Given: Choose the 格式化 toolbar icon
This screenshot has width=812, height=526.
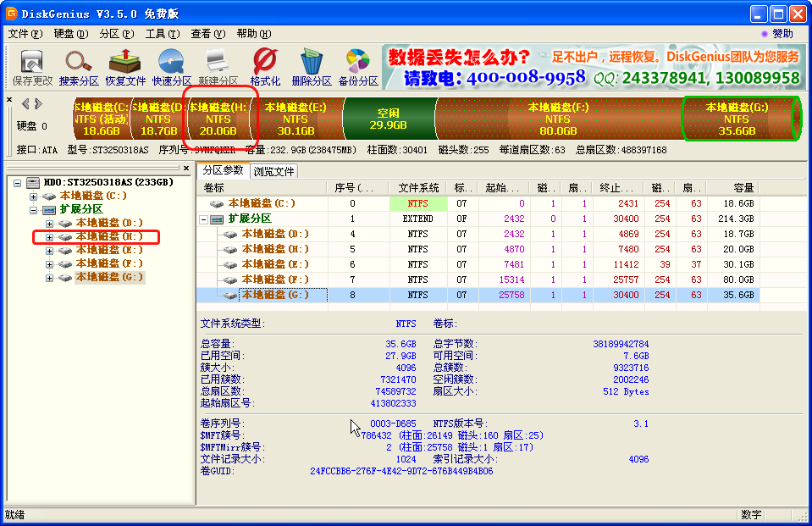Looking at the screenshot, I should (x=265, y=67).
